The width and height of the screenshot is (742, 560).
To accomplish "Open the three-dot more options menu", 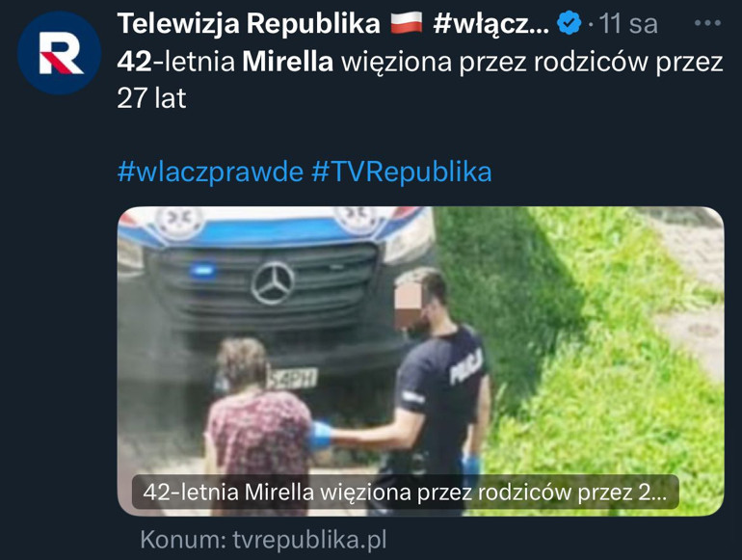I will tap(707, 23).
